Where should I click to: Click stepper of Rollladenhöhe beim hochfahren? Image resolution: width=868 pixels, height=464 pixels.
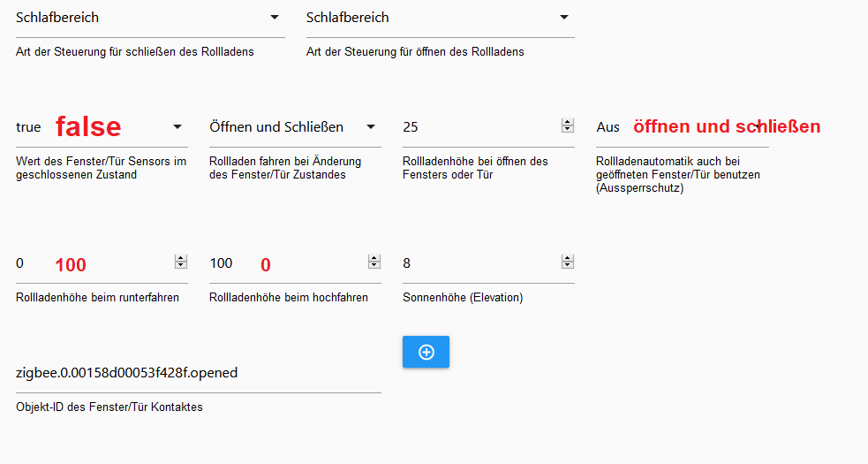pyautogui.click(x=374, y=262)
